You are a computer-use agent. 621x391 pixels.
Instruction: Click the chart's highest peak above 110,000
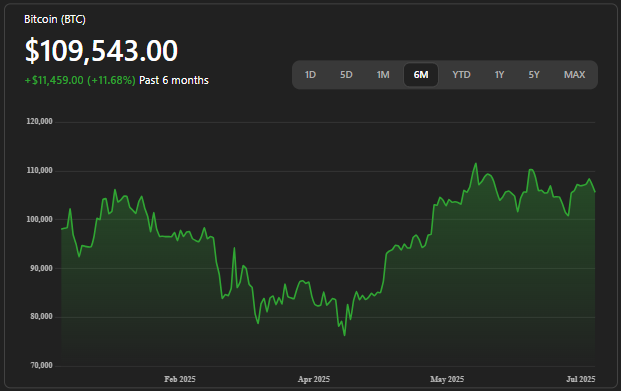pos(476,164)
